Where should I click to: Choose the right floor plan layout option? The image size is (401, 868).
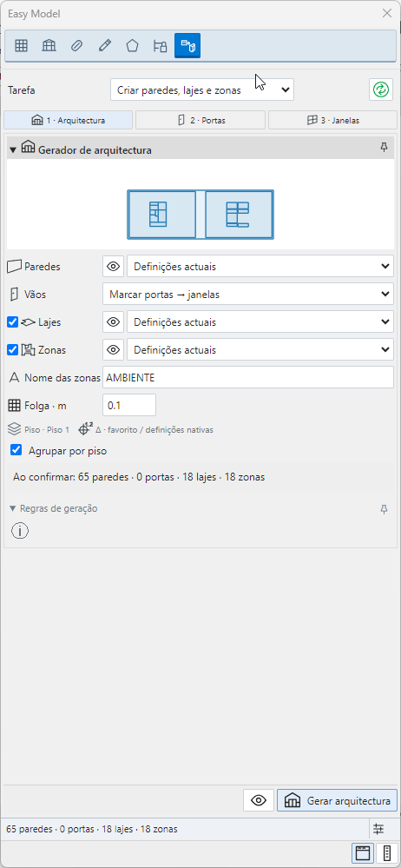pos(239,215)
